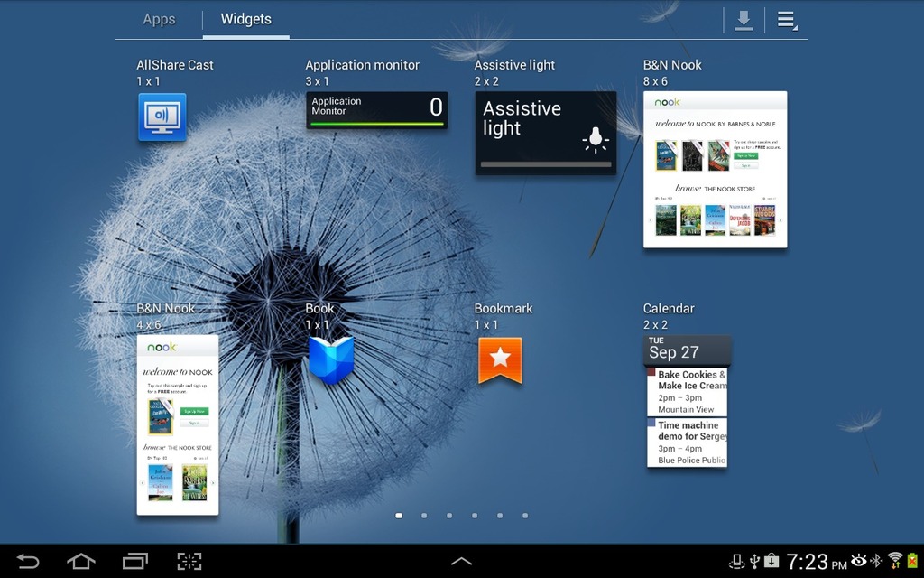
Task: Toggle the Assistive light widget bar
Action: coord(546,164)
